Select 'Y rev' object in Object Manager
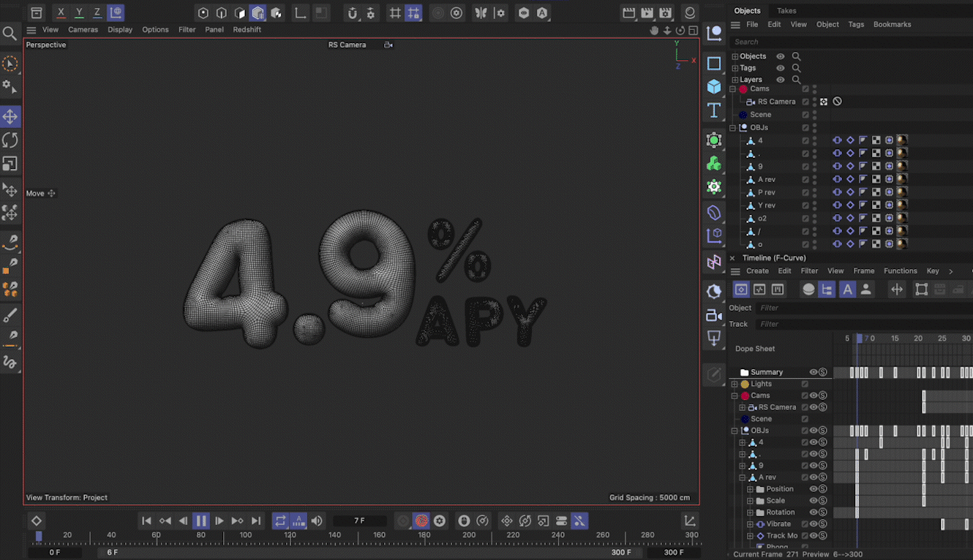This screenshot has height=560, width=973. (767, 205)
